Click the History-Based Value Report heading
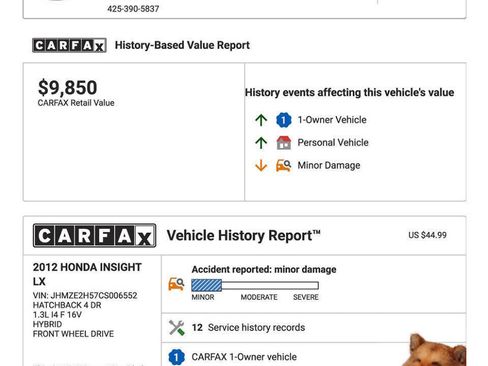The width and height of the screenshot is (488, 366). pos(182,45)
